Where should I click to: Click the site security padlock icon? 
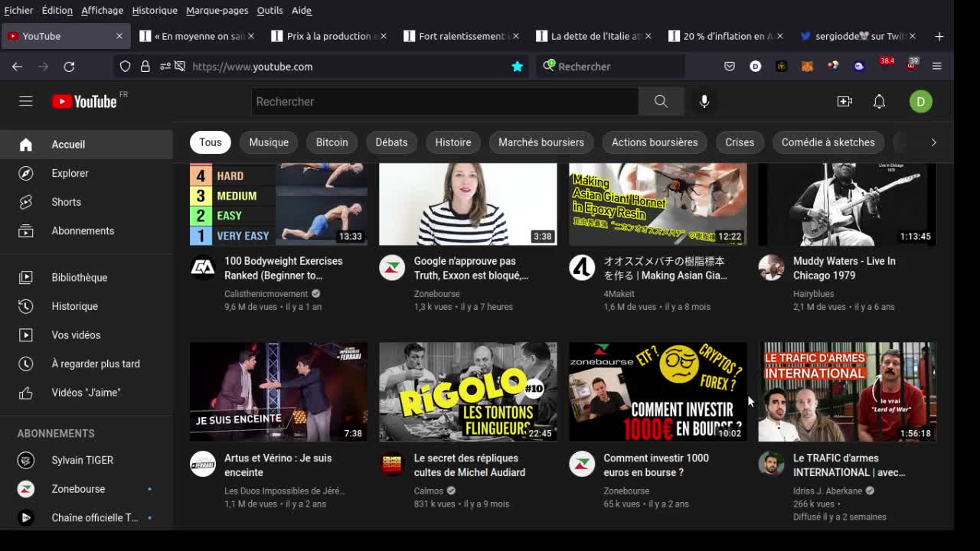click(x=145, y=67)
